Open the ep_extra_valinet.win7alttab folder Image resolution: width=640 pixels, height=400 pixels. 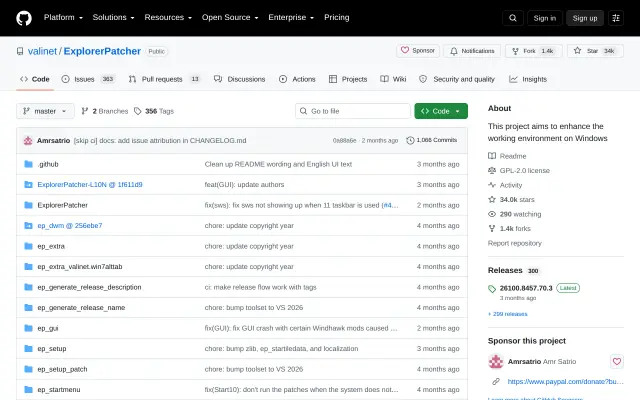coord(80,267)
